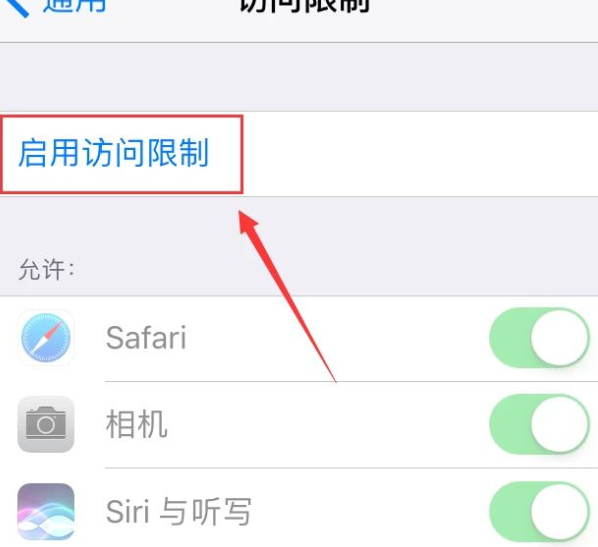Click the green part of 相机 switch

(510, 425)
